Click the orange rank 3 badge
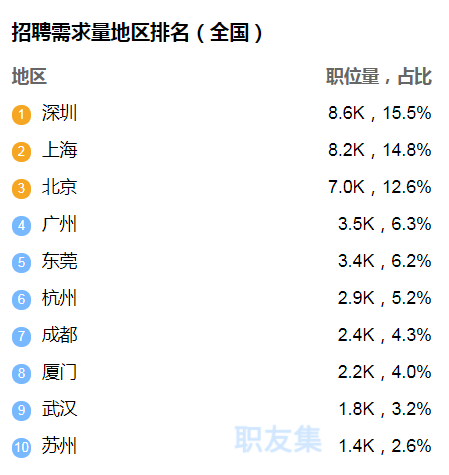The height and width of the screenshot is (475, 449). [x=21, y=189]
